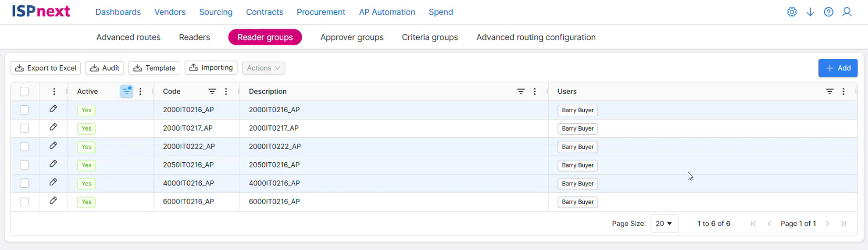The width and height of the screenshot is (868, 250).
Task: Open the Code column three-dot menu
Action: click(226, 92)
